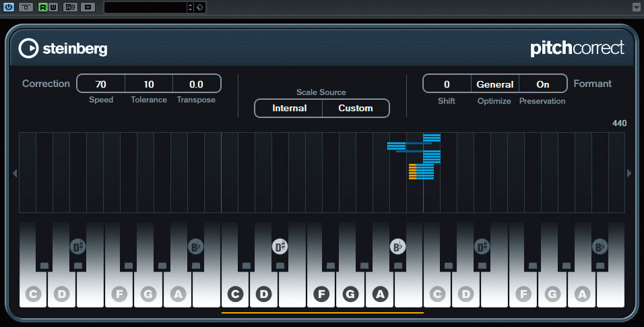Click the Speed label under Correction
This screenshot has height=327, width=644.
[101, 100]
